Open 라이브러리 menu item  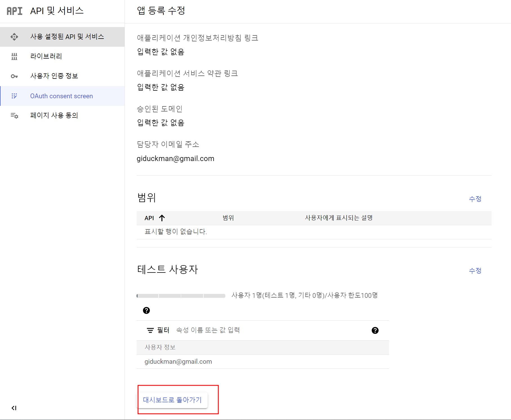(x=62, y=56)
